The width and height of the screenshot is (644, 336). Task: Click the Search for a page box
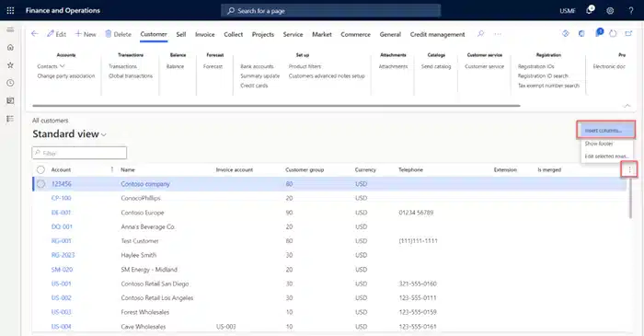coord(330,11)
